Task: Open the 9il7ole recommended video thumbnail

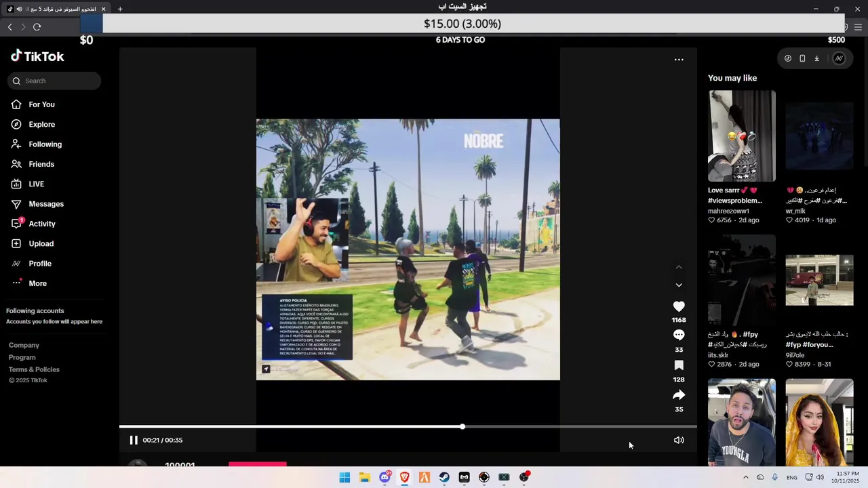Action: coord(819,280)
